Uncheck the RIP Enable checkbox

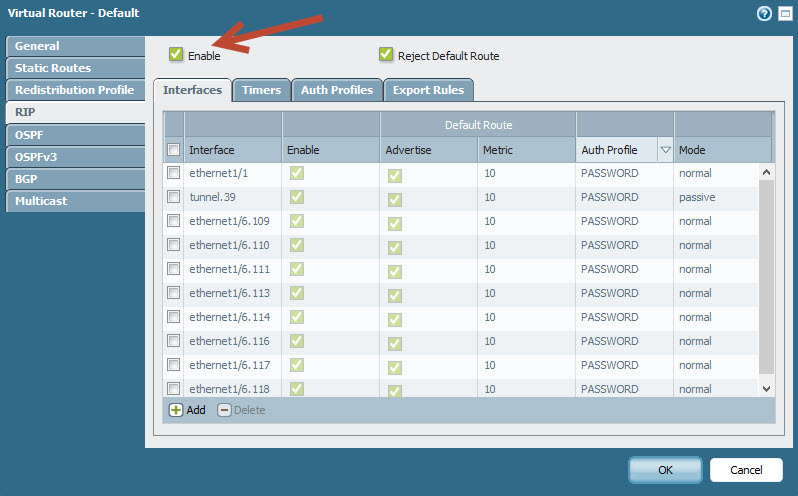coord(176,54)
